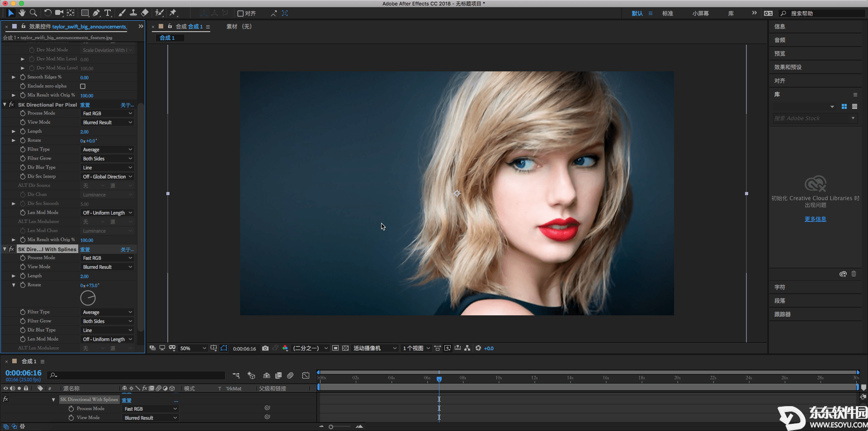Click the Rotate angle dial control
The width and height of the screenshot is (868, 431).
[88, 298]
